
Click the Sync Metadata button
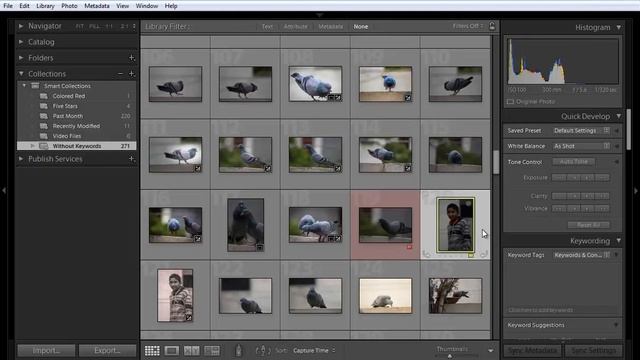(533, 350)
